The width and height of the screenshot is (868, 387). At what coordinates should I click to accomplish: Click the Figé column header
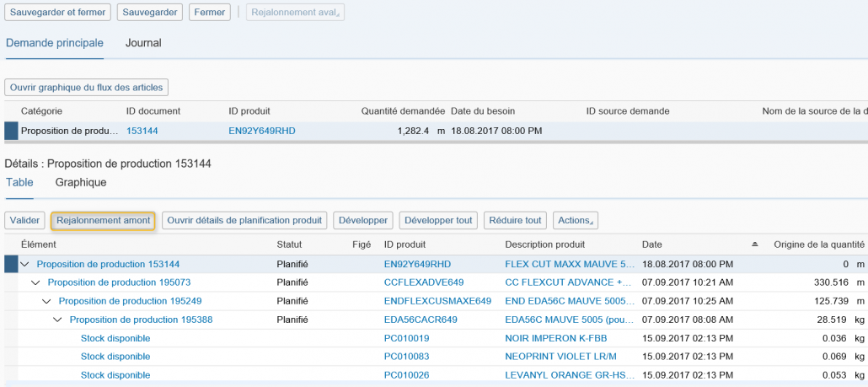pos(361,245)
